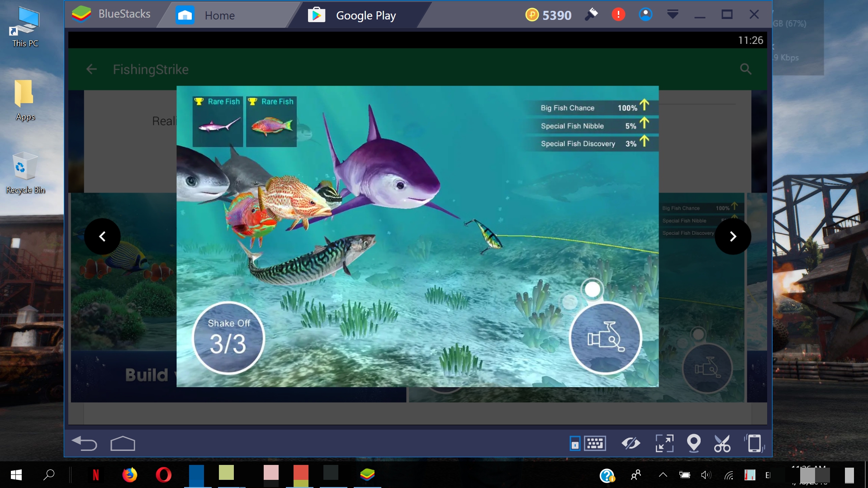
Task: Launch Netflix from the taskbar
Action: coord(95,475)
